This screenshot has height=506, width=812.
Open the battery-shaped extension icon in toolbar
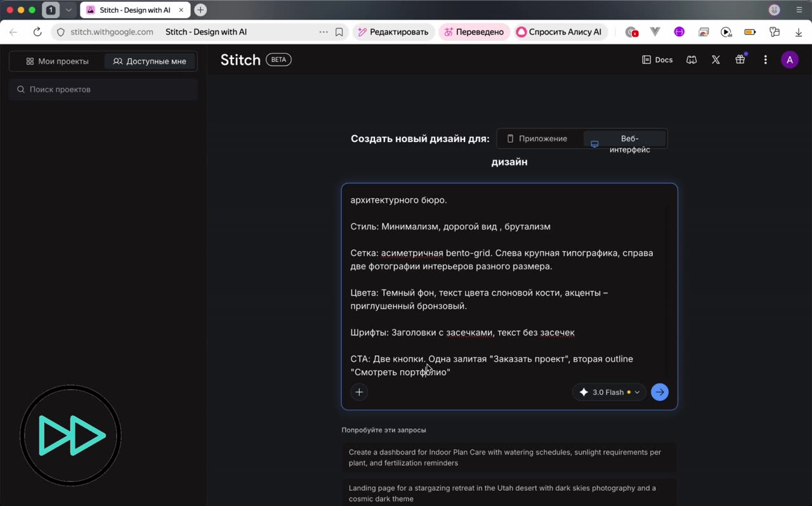[x=750, y=32]
